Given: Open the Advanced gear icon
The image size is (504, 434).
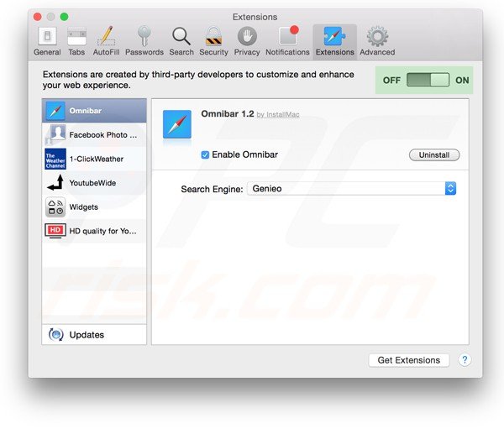Looking at the screenshot, I should point(377,36).
